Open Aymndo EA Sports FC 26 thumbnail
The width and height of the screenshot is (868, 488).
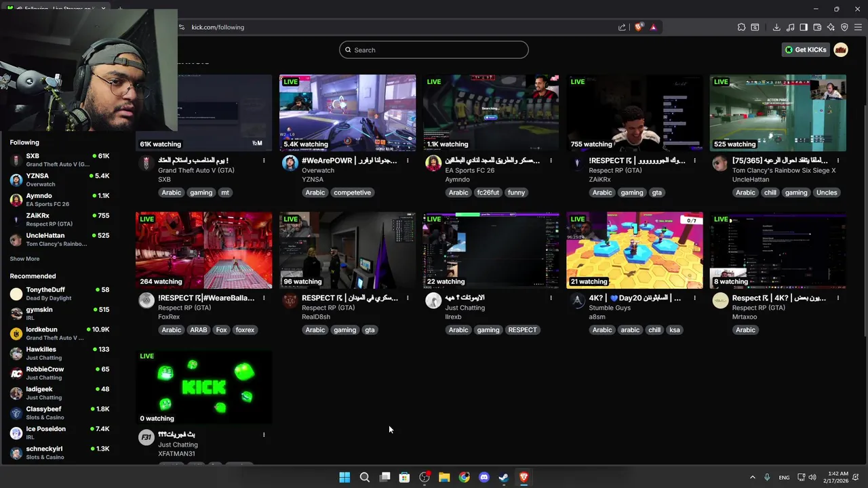(x=491, y=113)
